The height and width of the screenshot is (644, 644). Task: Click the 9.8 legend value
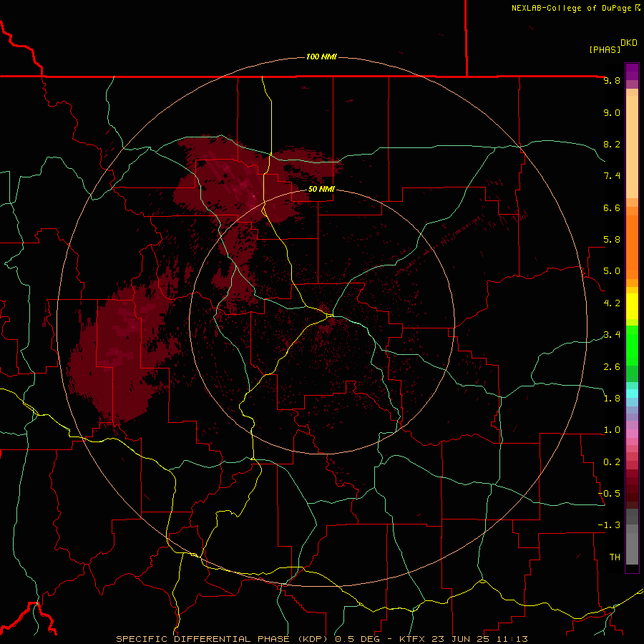coord(612,80)
